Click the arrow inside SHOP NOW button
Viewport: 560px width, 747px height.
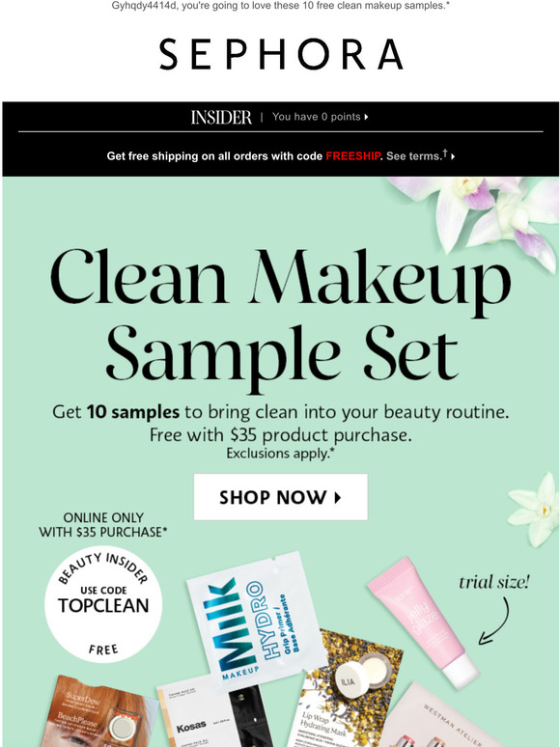pos(338,497)
